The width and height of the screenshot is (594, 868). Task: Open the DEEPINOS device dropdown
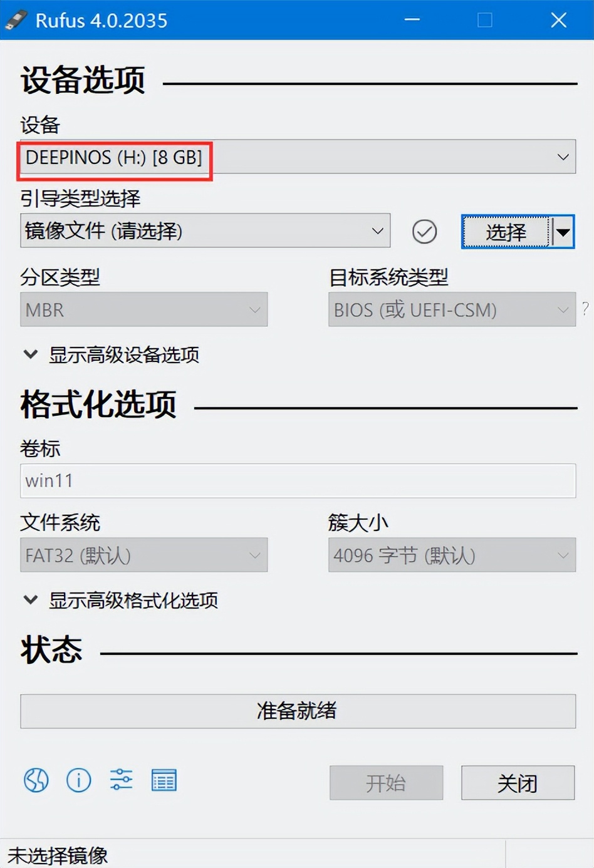click(x=298, y=157)
